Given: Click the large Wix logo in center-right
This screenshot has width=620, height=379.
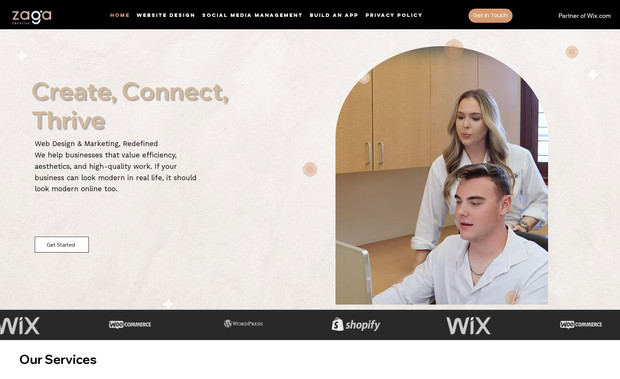Looking at the screenshot, I should click(469, 326).
